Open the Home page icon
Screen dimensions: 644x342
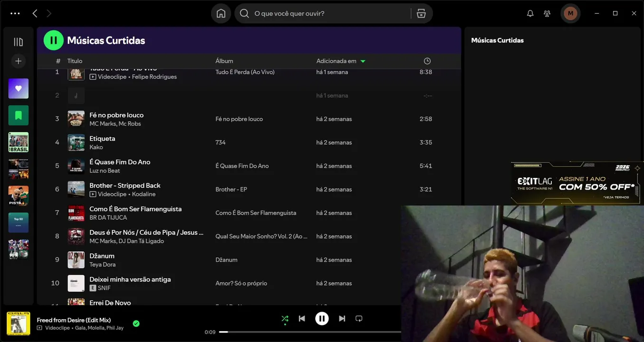click(x=221, y=13)
